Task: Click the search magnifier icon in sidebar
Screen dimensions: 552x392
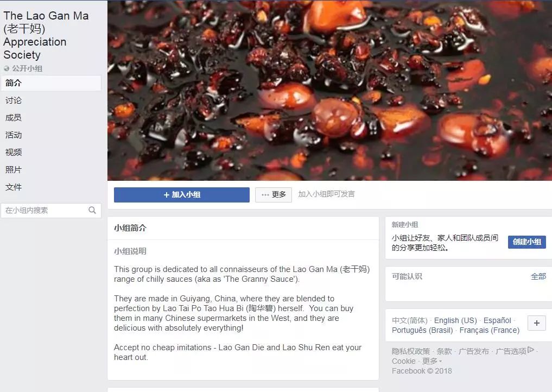Action: coord(92,210)
